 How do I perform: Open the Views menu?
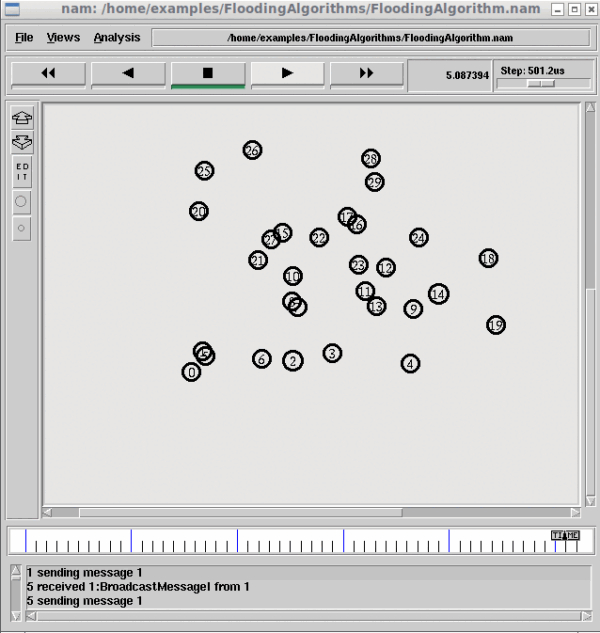[63, 37]
